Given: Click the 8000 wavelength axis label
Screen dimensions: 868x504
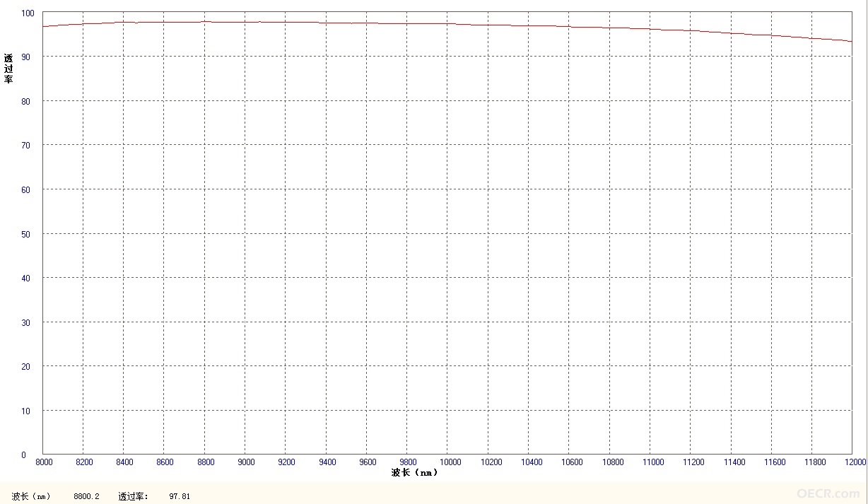Looking at the screenshot, I should (x=44, y=462).
